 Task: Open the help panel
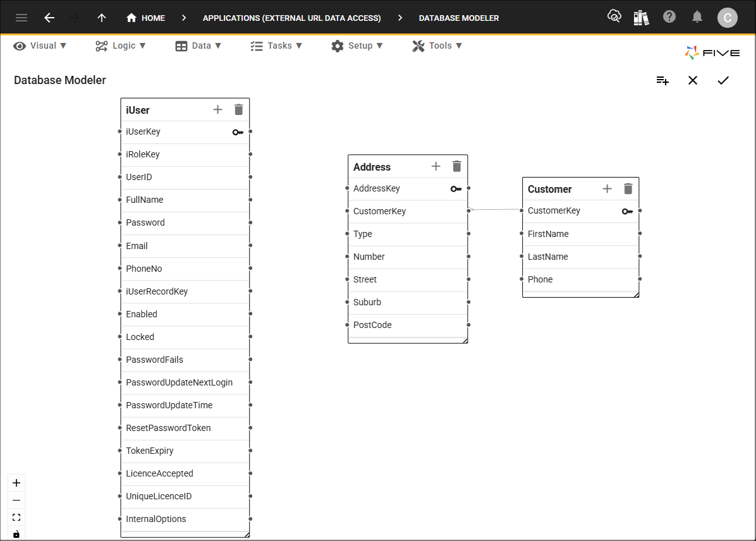669,17
